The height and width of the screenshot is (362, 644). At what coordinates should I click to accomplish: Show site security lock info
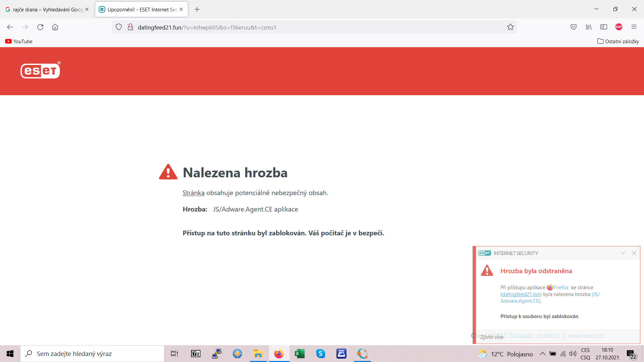[x=130, y=27]
